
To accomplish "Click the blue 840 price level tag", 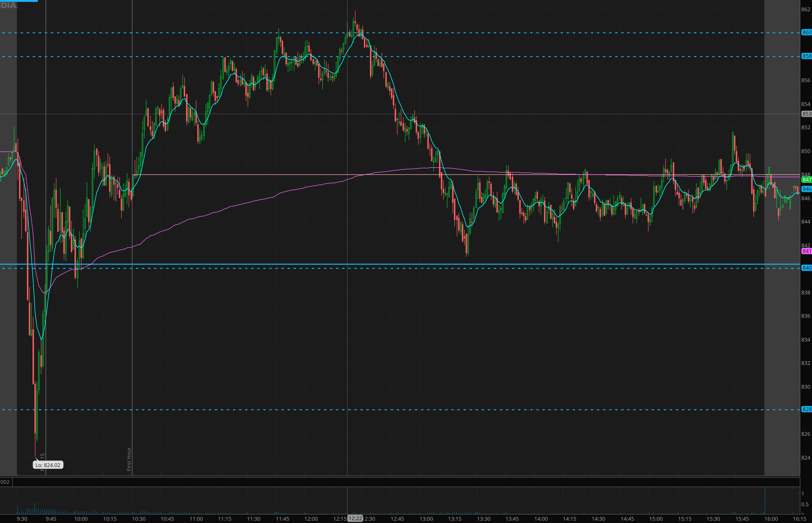I will pos(806,268).
